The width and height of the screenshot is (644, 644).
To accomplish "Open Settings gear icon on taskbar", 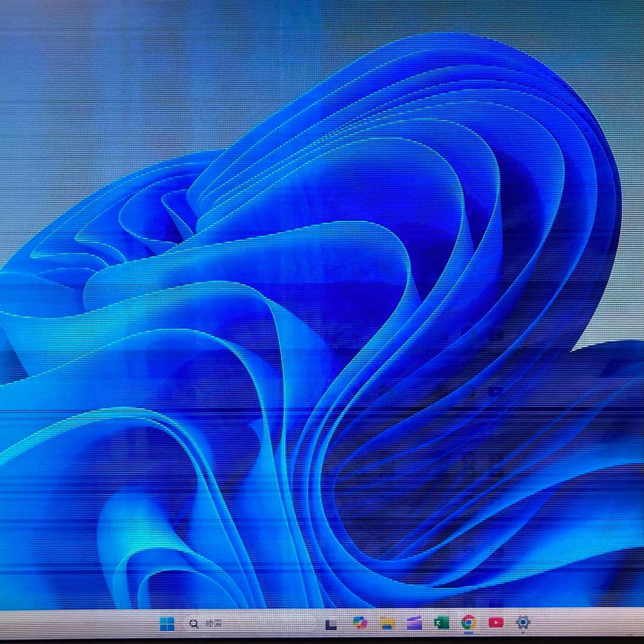I will point(523,623).
